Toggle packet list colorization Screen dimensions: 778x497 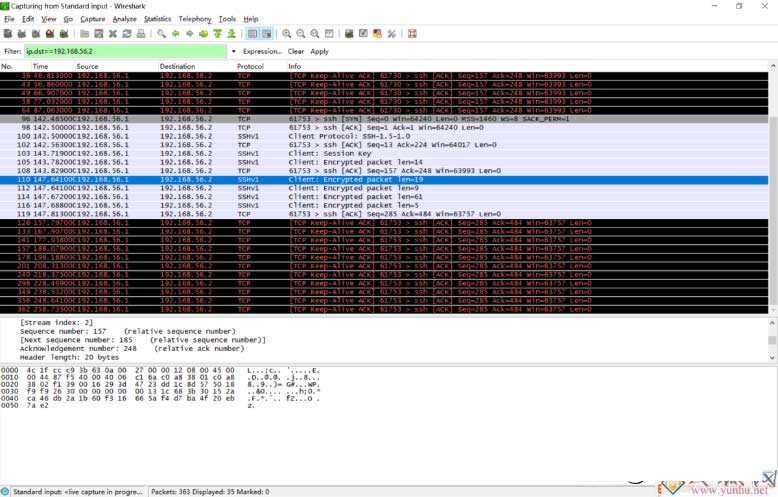pos(252,33)
